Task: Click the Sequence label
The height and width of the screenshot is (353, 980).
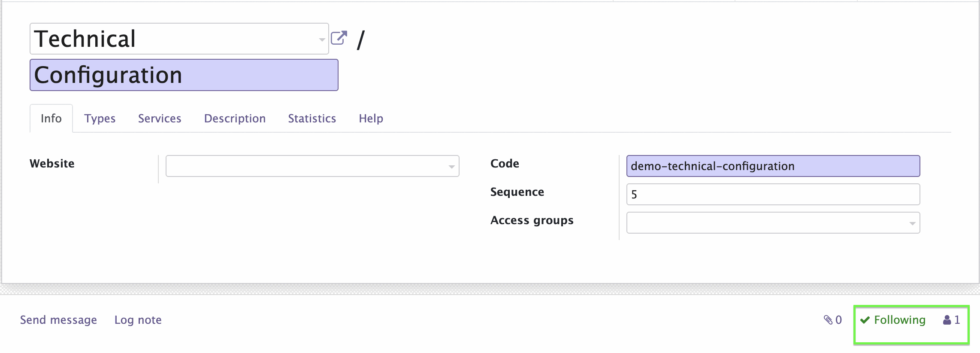Action: point(517,192)
